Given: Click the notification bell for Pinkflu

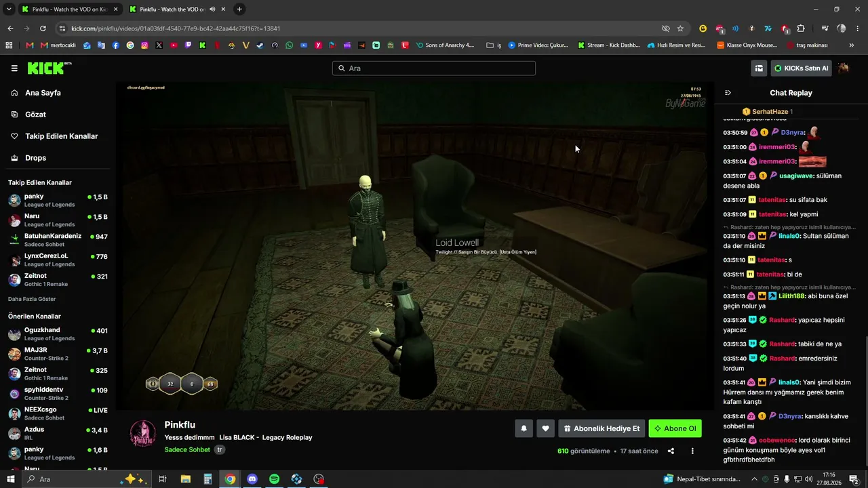Looking at the screenshot, I should click(x=524, y=428).
